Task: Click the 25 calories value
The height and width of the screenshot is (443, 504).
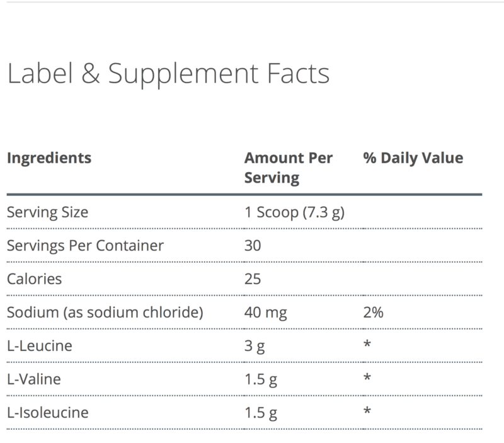Action: [252, 278]
